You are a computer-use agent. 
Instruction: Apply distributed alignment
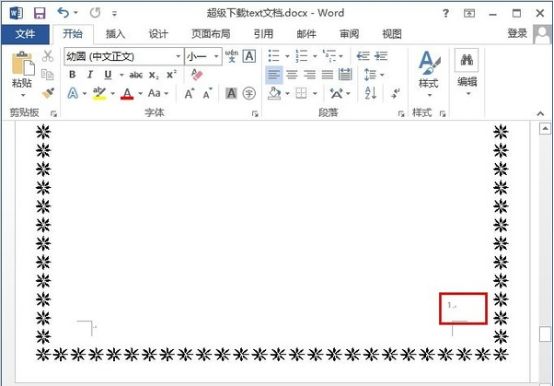coord(345,75)
